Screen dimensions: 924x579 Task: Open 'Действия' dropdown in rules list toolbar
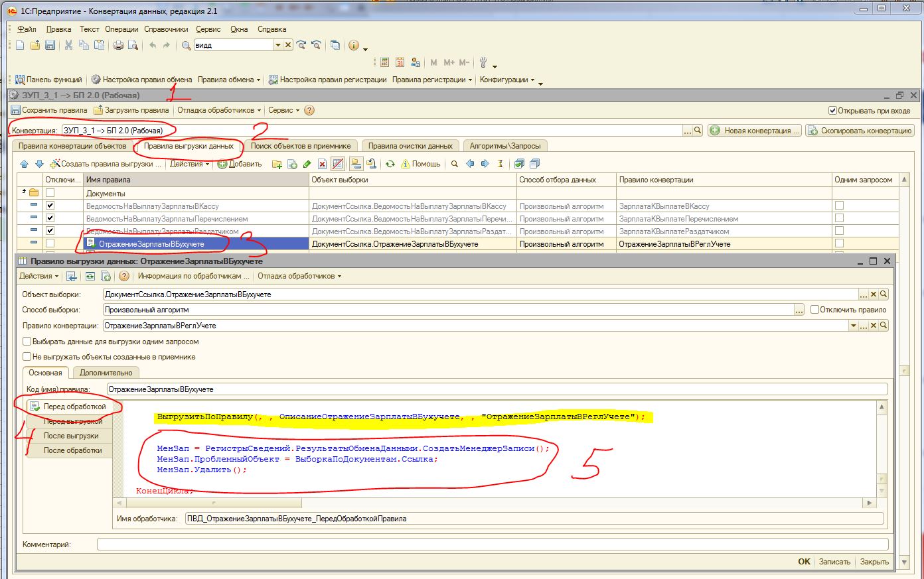pyautogui.click(x=189, y=164)
